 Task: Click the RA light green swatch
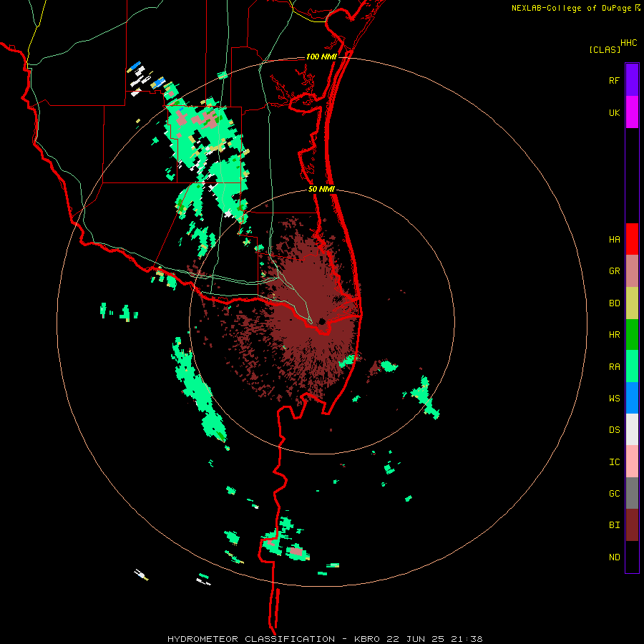coord(632,366)
